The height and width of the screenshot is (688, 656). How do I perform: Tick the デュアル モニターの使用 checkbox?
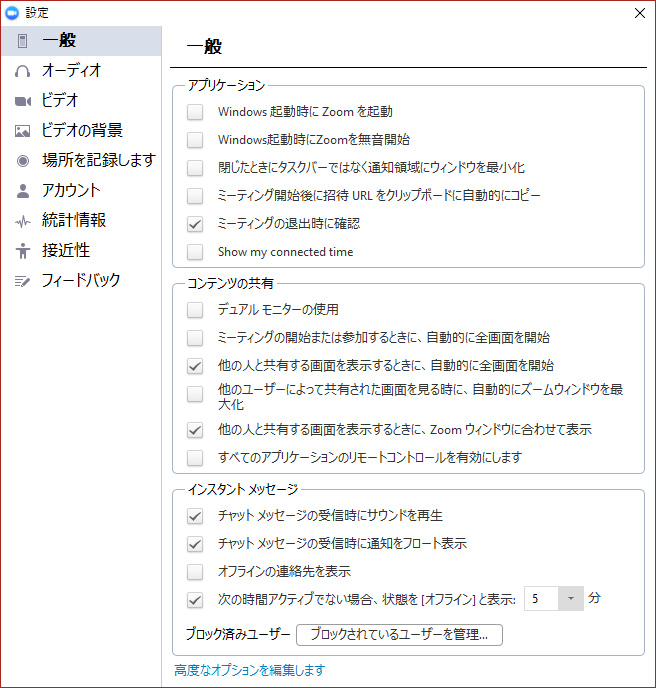(x=195, y=310)
